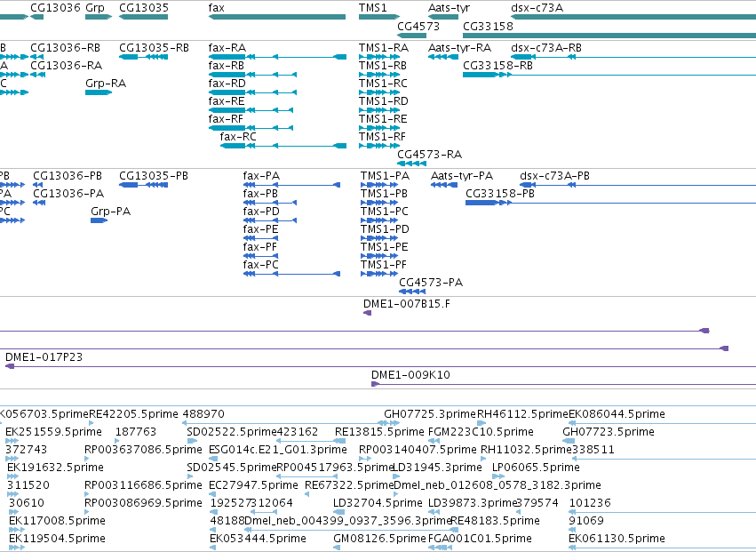This screenshot has height=552, width=756.
Task: Open the Aats-tyr-RA transcript label
Action: coord(459,48)
